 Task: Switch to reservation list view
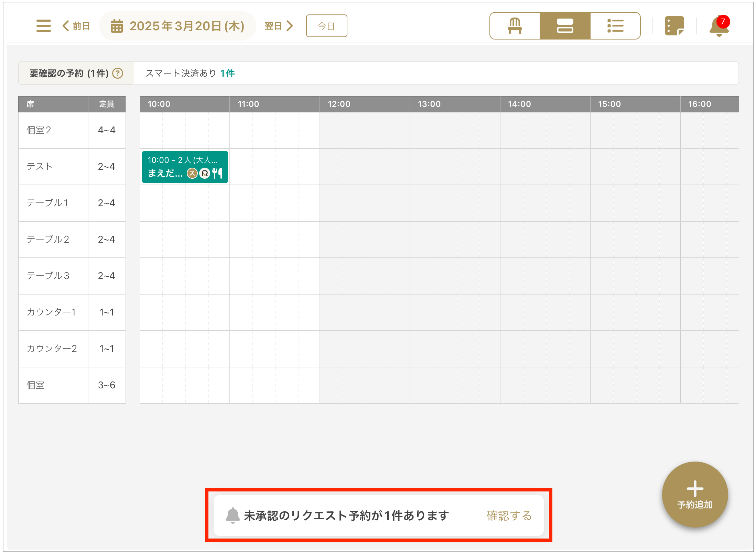(x=615, y=26)
